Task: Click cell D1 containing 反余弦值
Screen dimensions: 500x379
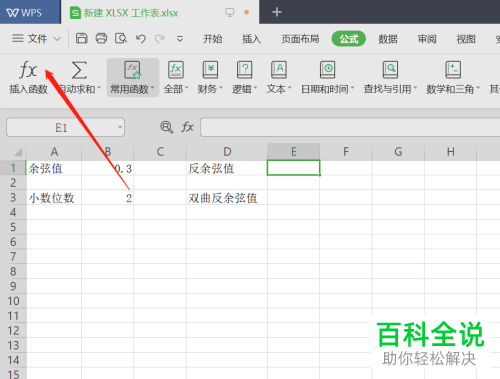Action: pyautogui.click(x=227, y=168)
